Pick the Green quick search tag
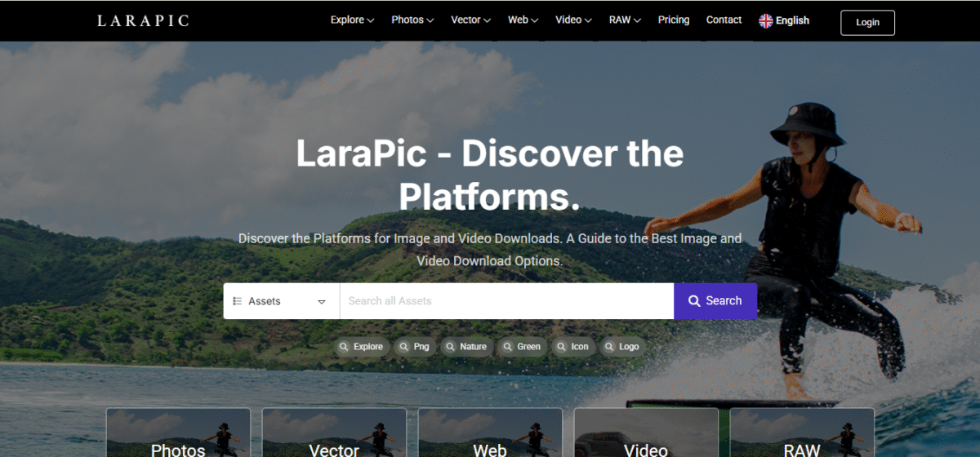The height and width of the screenshot is (457, 980). [x=522, y=347]
